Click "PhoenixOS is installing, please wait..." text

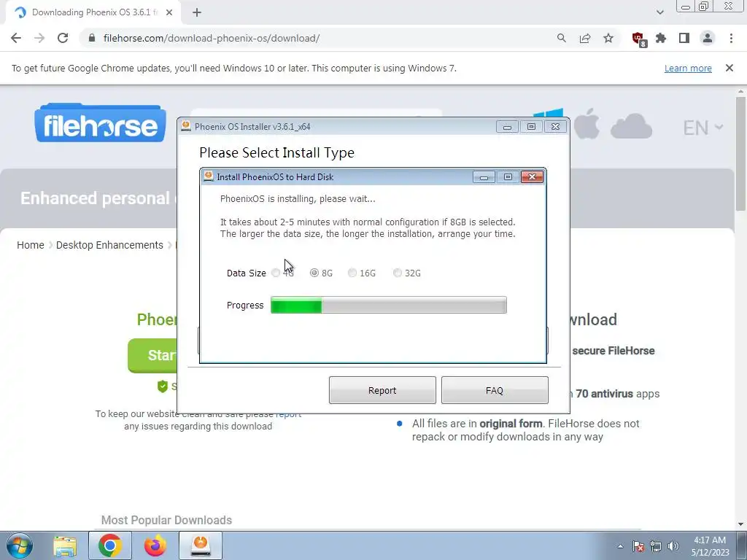click(298, 199)
